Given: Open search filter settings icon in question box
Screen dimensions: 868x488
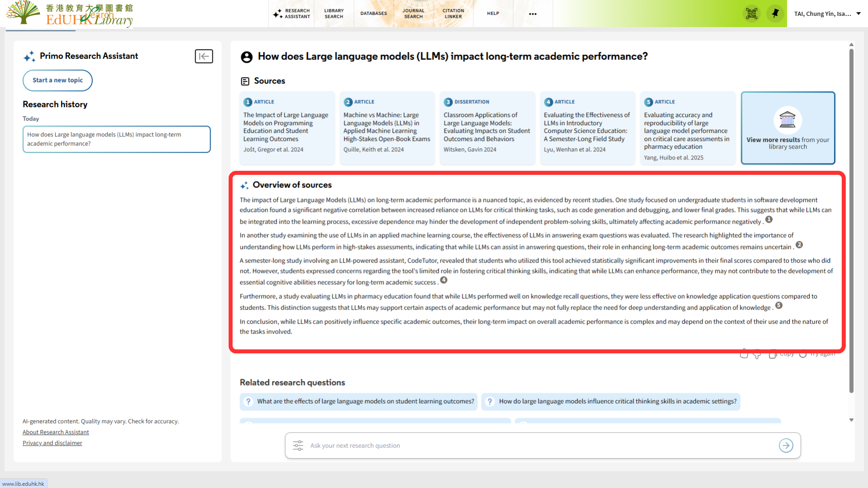Looking at the screenshot, I should (298, 446).
